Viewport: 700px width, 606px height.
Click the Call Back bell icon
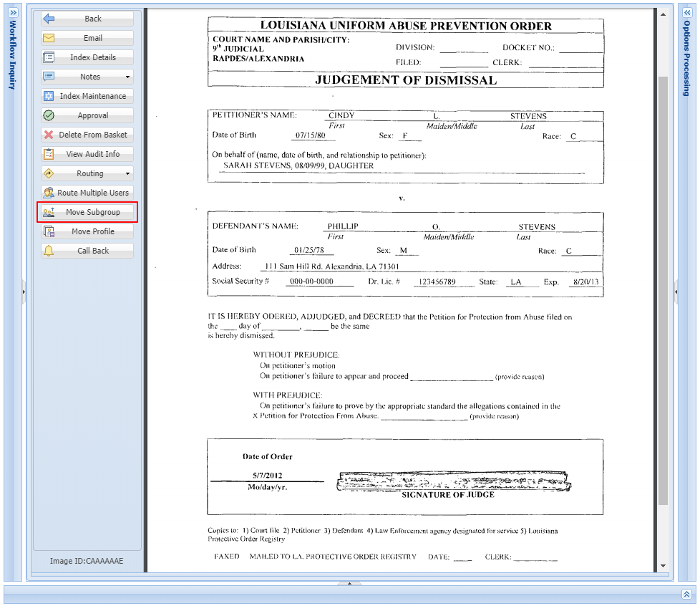coord(49,251)
